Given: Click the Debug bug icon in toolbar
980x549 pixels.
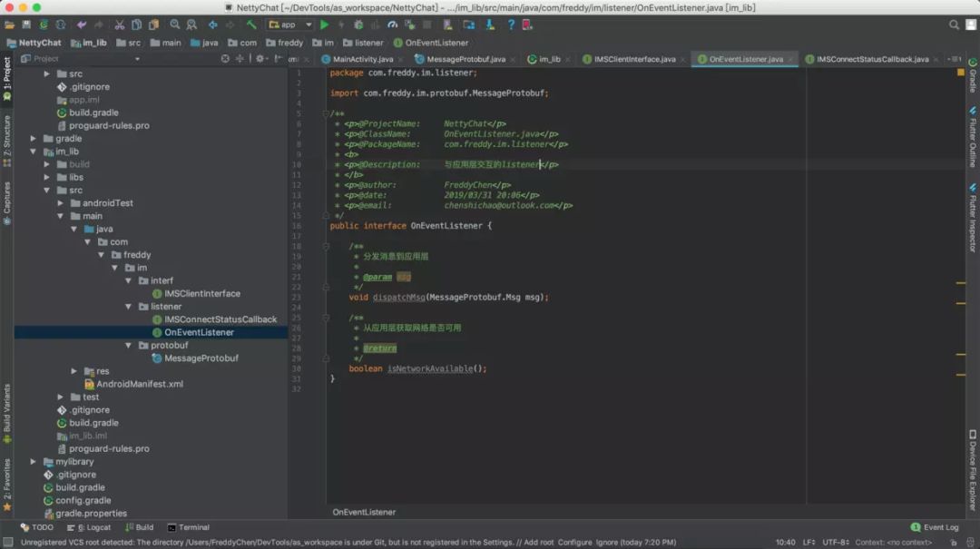Looking at the screenshot, I should [x=358, y=25].
